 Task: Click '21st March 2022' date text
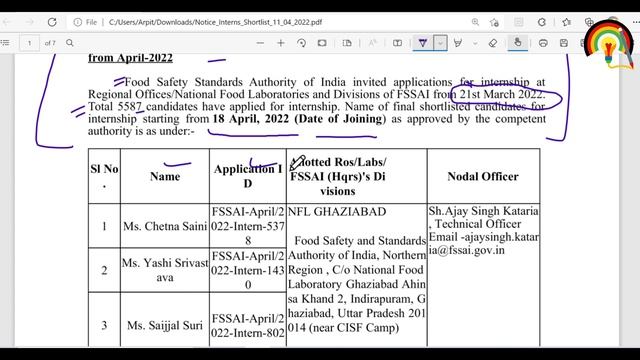coord(502,94)
